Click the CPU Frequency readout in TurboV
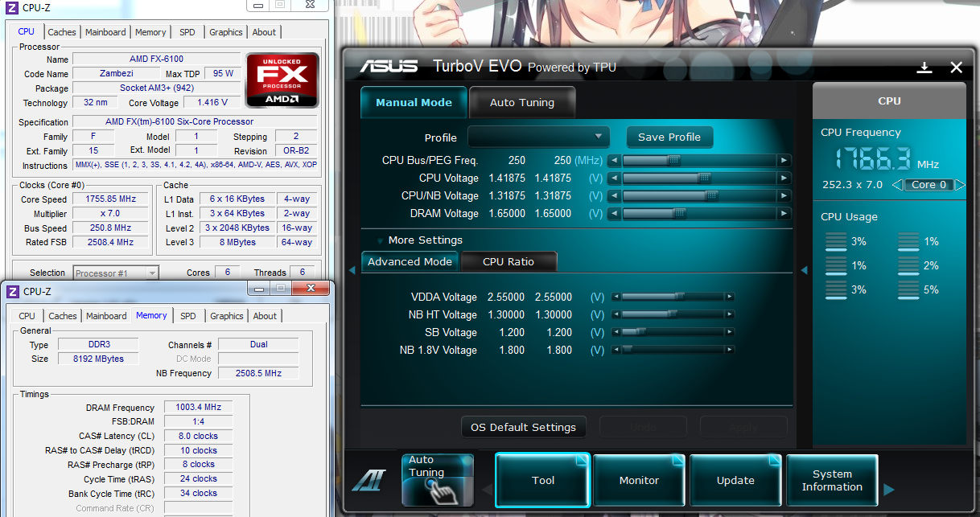The width and height of the screenshot is (980, 517). 874,159
